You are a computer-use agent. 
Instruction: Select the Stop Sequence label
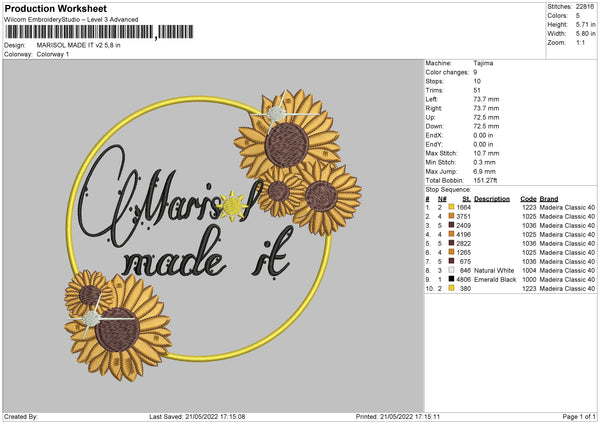coord(447,188)
